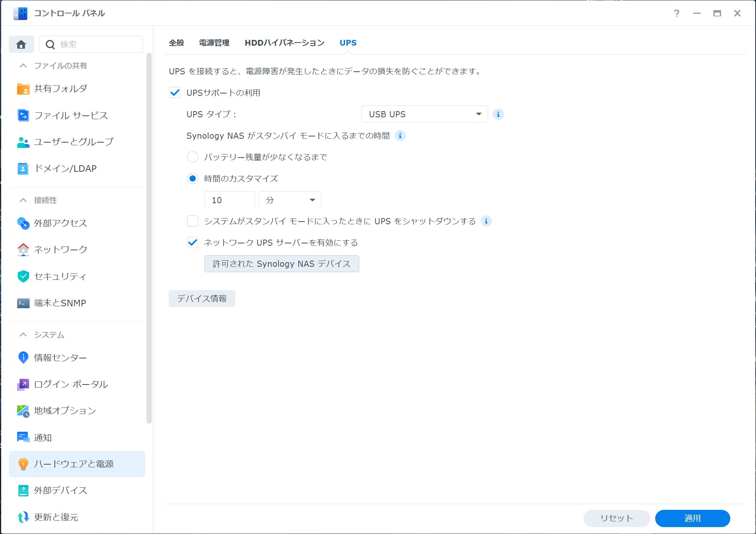The image size is (756, 534).
Task: Collapse the Connectivity (接続性) section
Action: pyautogui.click(x=23, y=200)
